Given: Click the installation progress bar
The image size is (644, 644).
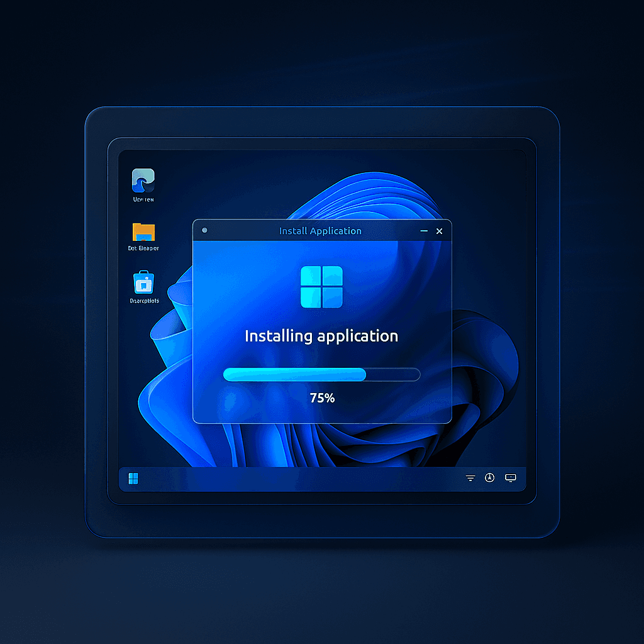Looking at the screenshot, I should click(321, 375).
